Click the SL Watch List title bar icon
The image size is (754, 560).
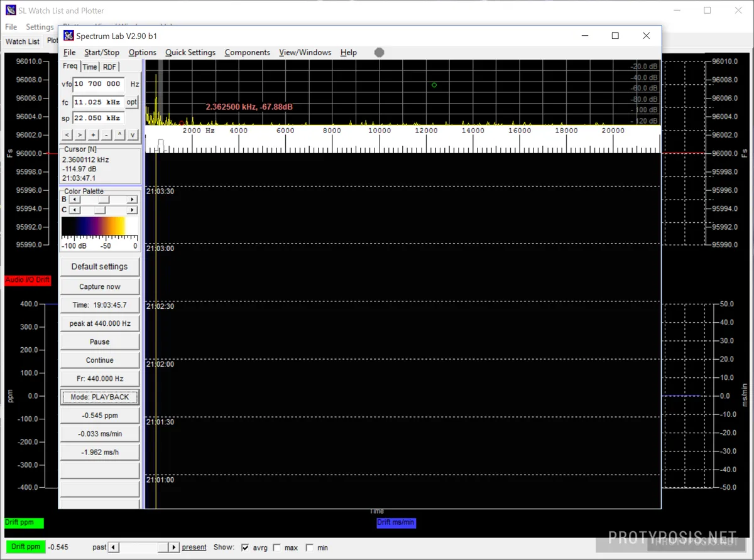(10, 9)
